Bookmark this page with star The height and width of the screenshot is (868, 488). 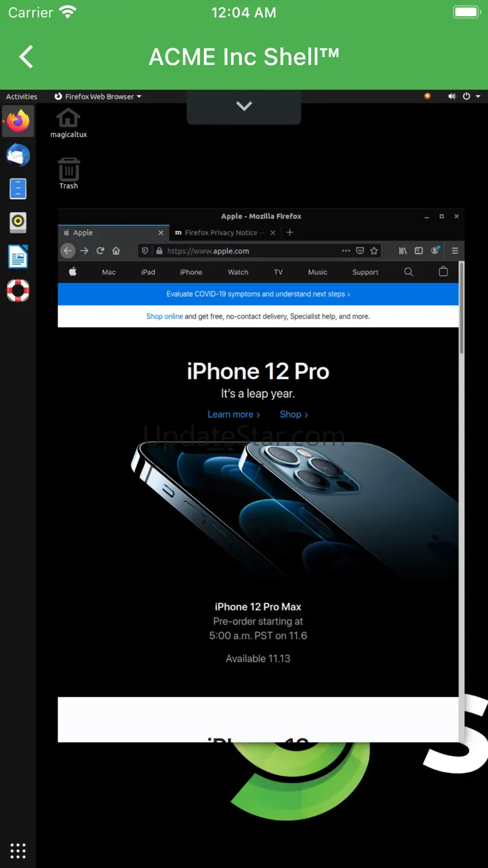(x=374, y=251)
